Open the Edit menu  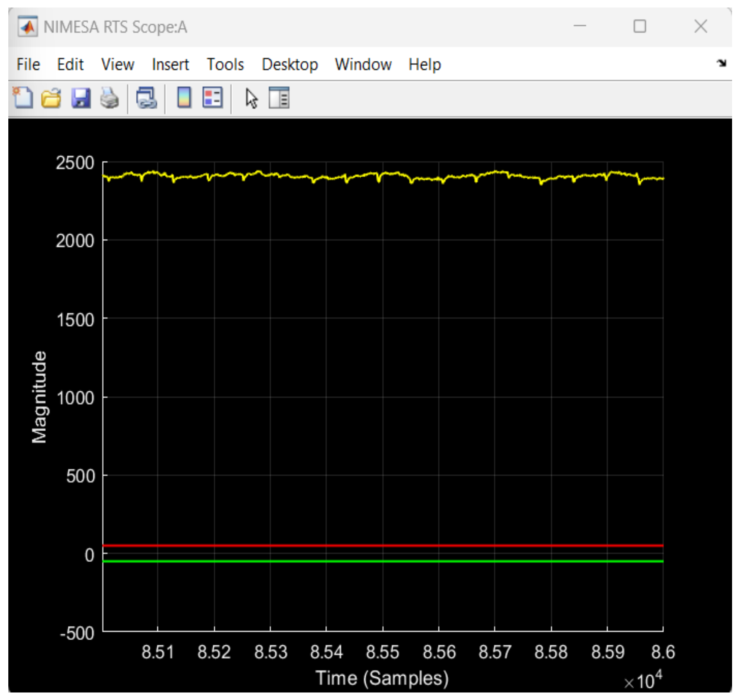(x=70, y=64)
